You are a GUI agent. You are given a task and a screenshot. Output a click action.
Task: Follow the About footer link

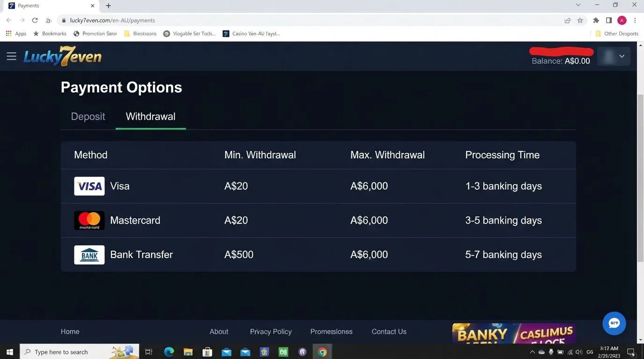[x=219, y=331]
